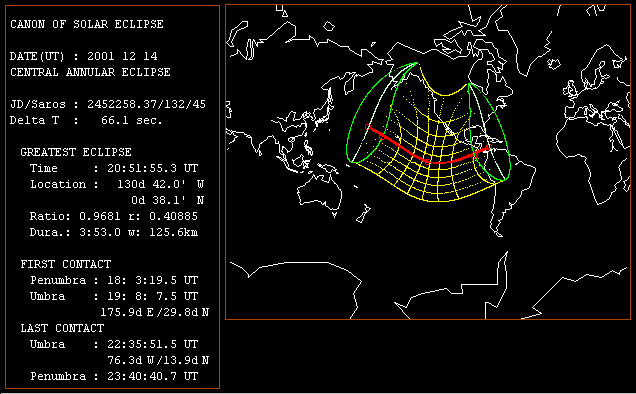
Task: Click the CANON OF SOLAR ECLIPSE title
Action: [x=87, y=24]
